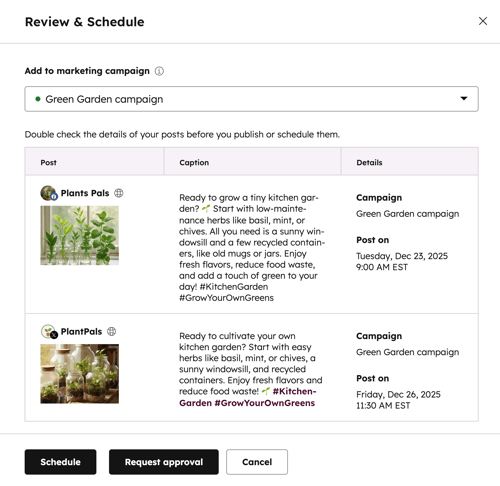
Task: Click the seedling emoji in the second caption
Action: 266,391
